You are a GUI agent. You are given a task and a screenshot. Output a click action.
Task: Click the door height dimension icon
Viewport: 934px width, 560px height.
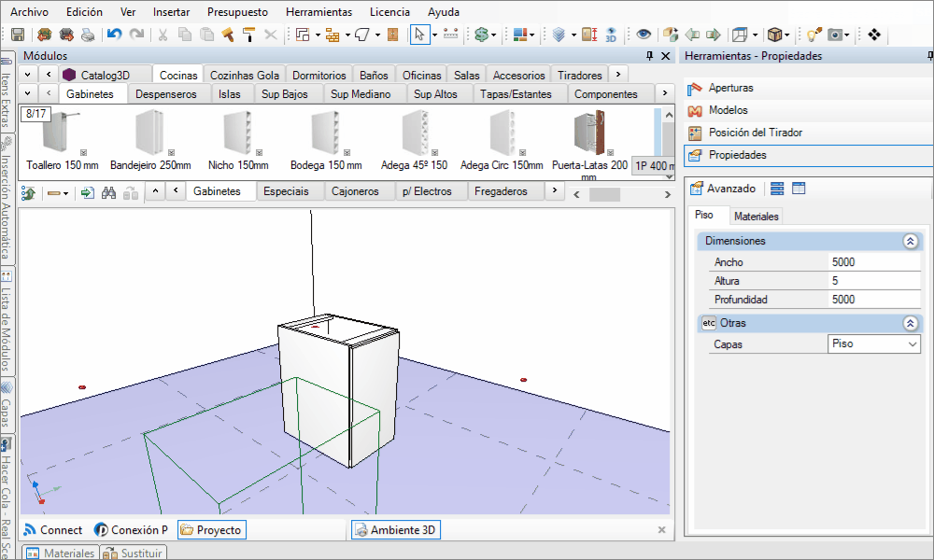tap(589, 35)
